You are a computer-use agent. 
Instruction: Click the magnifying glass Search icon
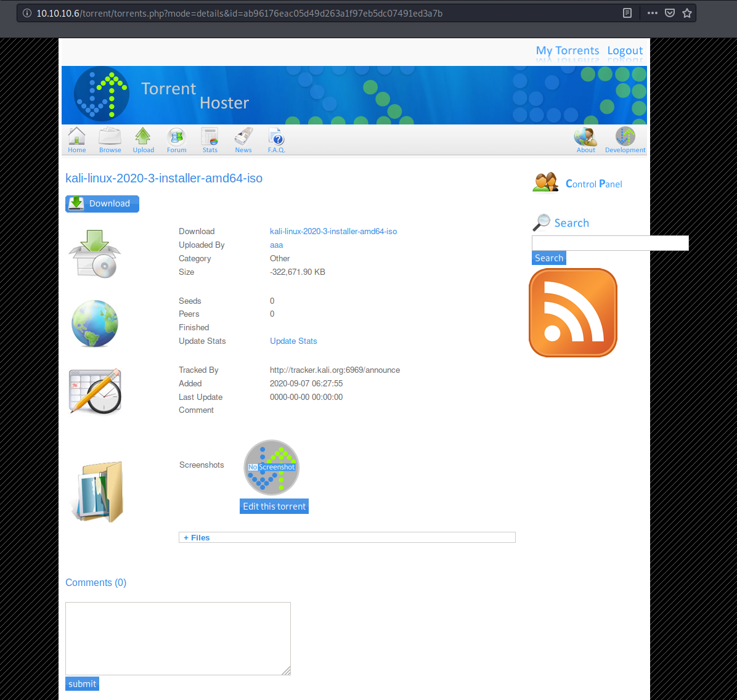tap(541, 222)
